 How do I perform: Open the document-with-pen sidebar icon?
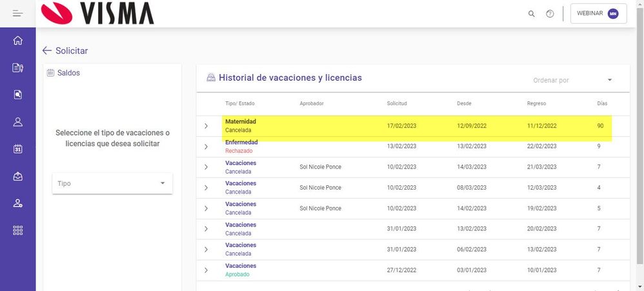pyautogui.click(x=17, y=68)
